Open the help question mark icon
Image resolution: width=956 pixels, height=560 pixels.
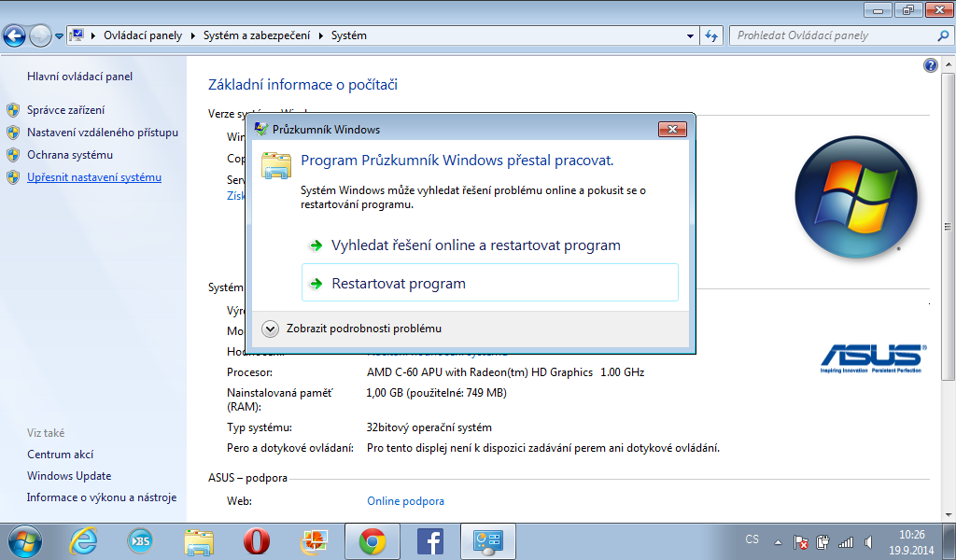click(x=931, y=65)
